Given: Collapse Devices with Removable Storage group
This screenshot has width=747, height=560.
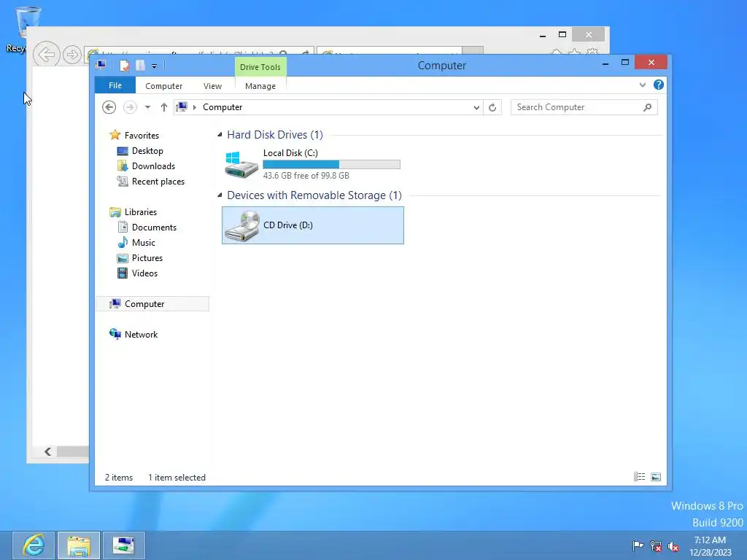Looking at the screenshot, I should point(220,195).
